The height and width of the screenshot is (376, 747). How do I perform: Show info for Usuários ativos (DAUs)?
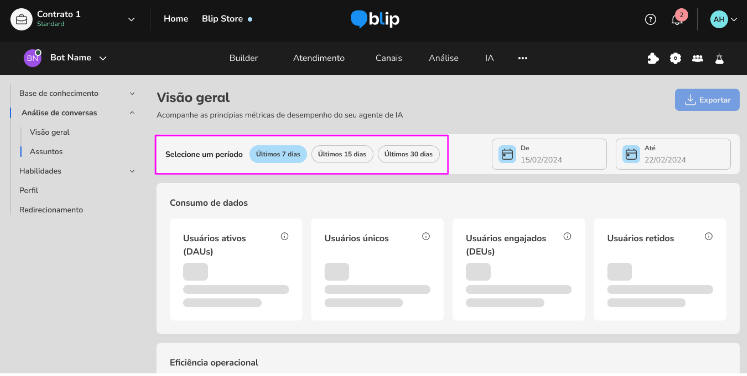pos(284,236)
